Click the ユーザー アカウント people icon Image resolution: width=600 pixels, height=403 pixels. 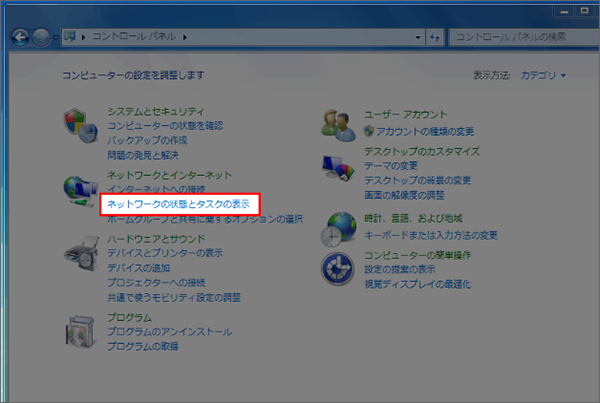338,125
